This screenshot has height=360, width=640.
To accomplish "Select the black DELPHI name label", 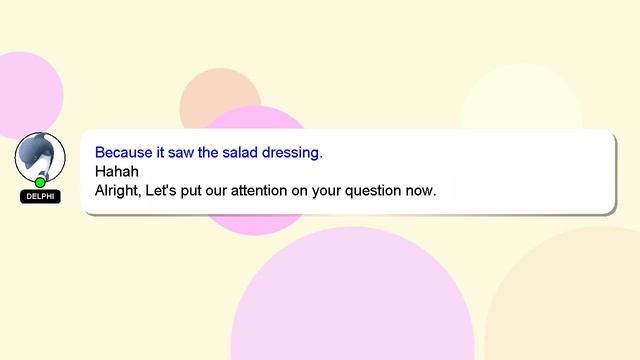I will [40, 196].
